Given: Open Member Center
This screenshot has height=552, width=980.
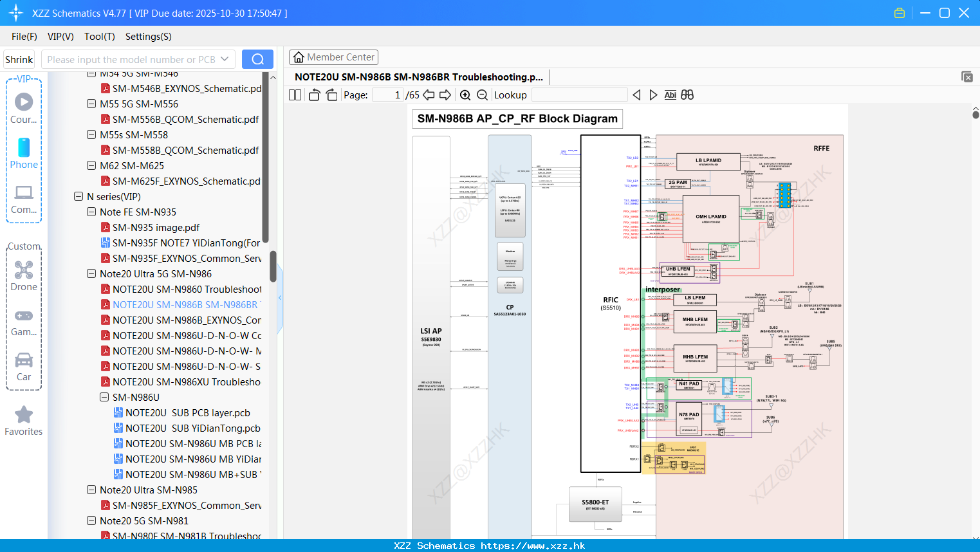Looking at the screenshot, I should point(333,57).
